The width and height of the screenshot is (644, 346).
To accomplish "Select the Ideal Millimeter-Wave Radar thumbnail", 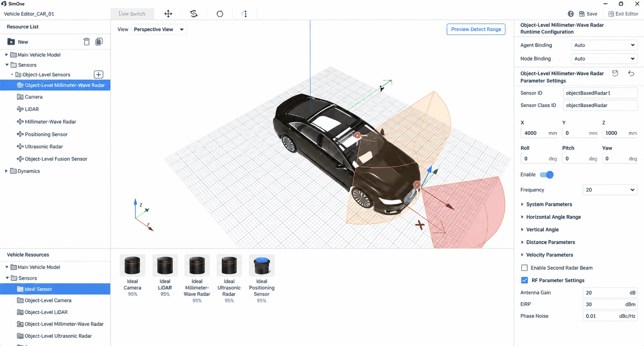I will (x=197, y=266).
